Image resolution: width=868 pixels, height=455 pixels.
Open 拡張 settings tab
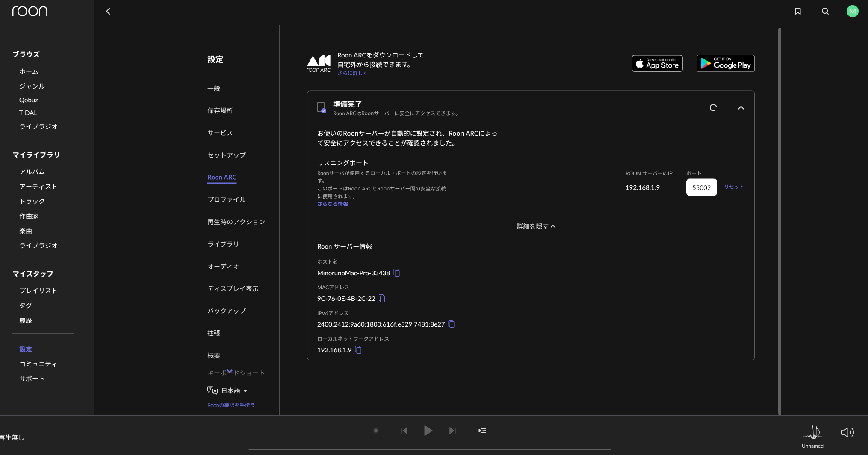(x=214, y=333)
